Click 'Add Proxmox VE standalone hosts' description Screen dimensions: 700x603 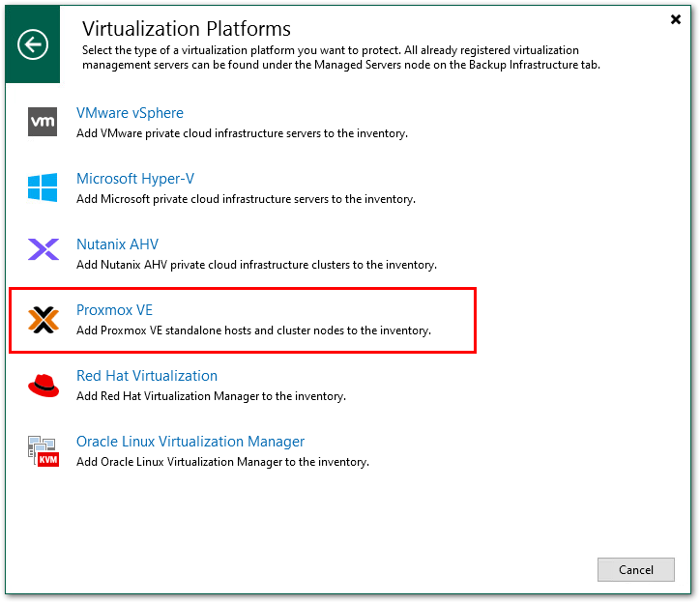[x=253, y=330]
